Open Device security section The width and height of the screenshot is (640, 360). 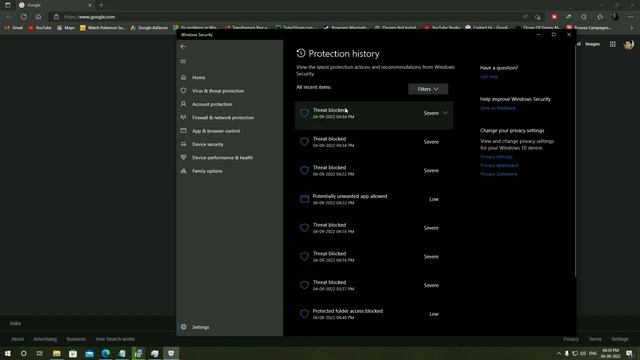coord(208,144)
